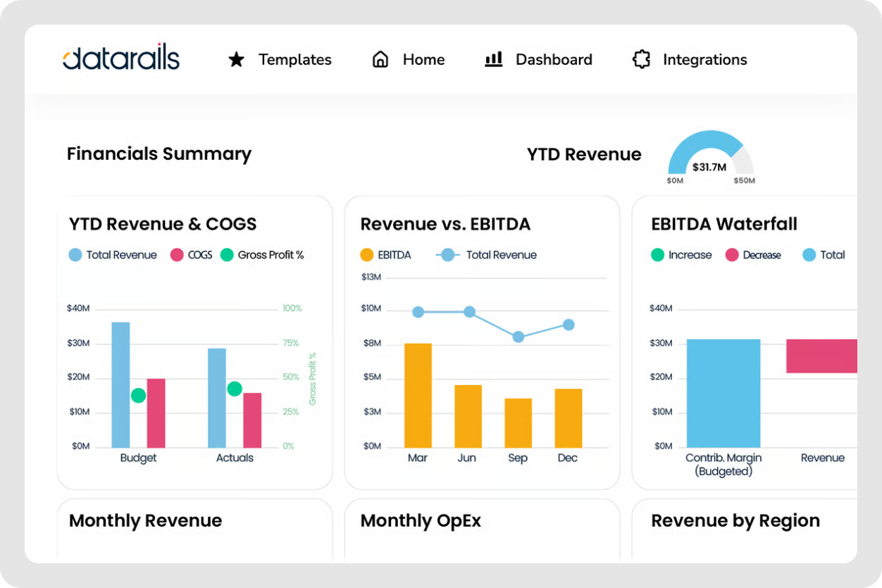Select the Templates star icon
The width and height of the screenshot is (882, 588).
[x=235, y=59]
